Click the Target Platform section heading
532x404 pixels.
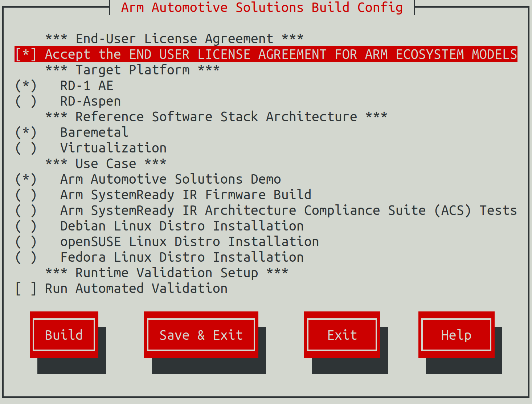pyautogui.click(x=132, y=70)
